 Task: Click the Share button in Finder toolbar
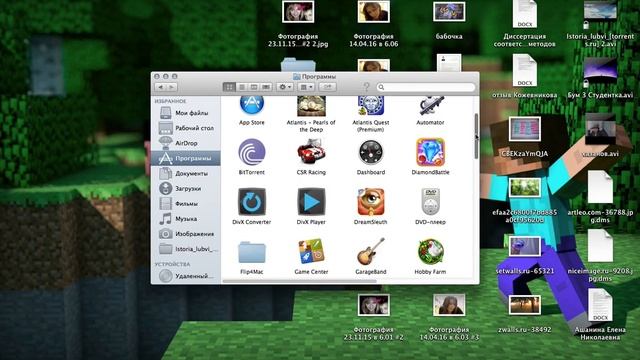pyautogui.click(x=327, y=87)
